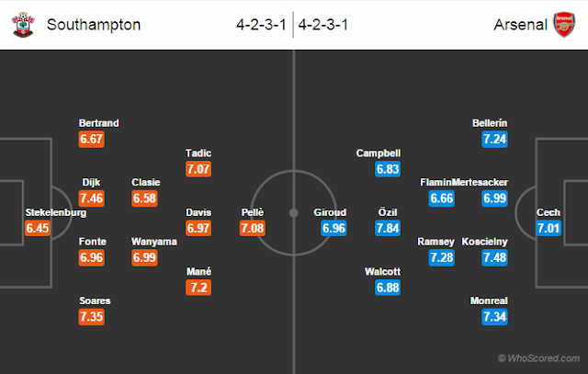Click Monreal's 7.34 rating badge

(494, 317)
